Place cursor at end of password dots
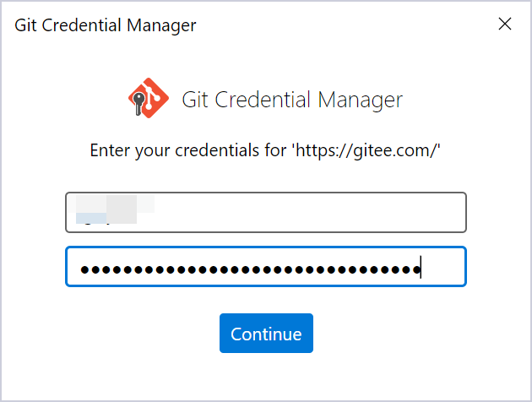Image resolution: width=532 pixels, height=402 pixels. point(421,269)
